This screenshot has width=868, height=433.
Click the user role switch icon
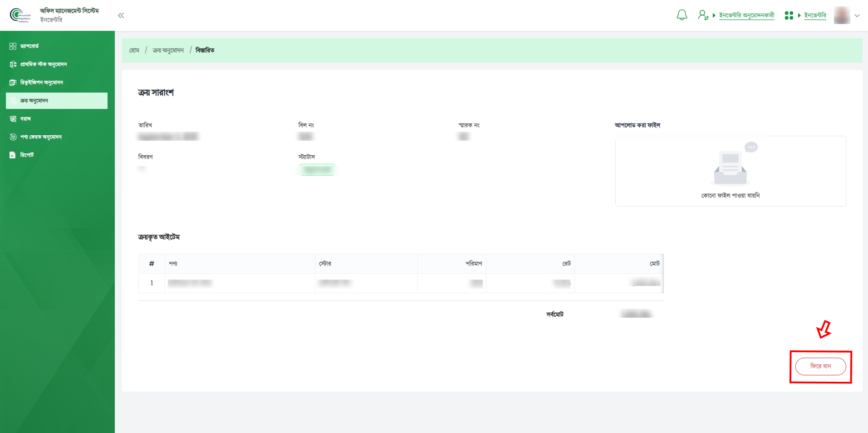(703, 15)
